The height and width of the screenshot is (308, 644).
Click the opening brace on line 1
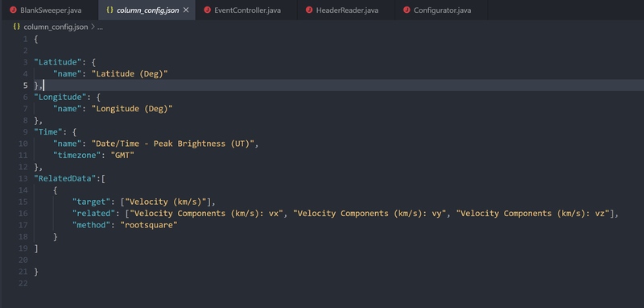click(36, 39)
